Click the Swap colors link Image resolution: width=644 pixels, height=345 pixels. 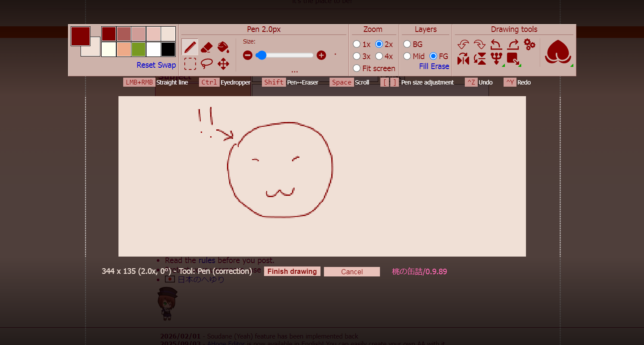click(166, 65)
